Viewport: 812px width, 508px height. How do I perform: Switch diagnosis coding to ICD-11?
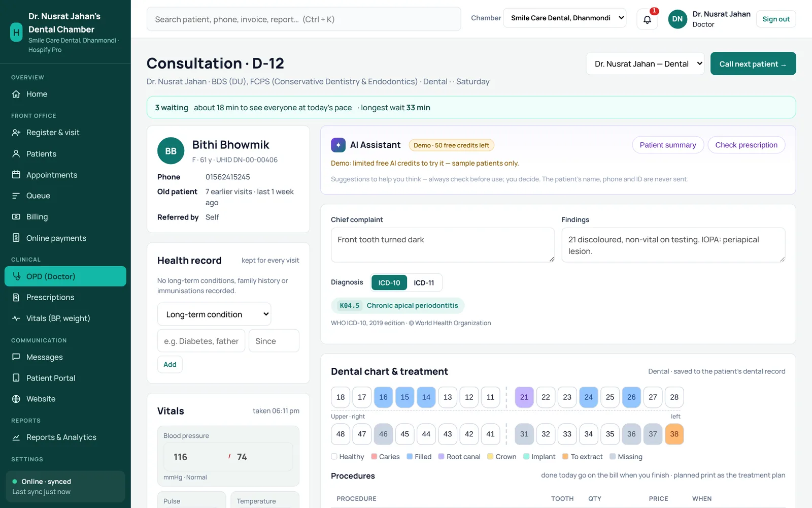coord(424,282)
